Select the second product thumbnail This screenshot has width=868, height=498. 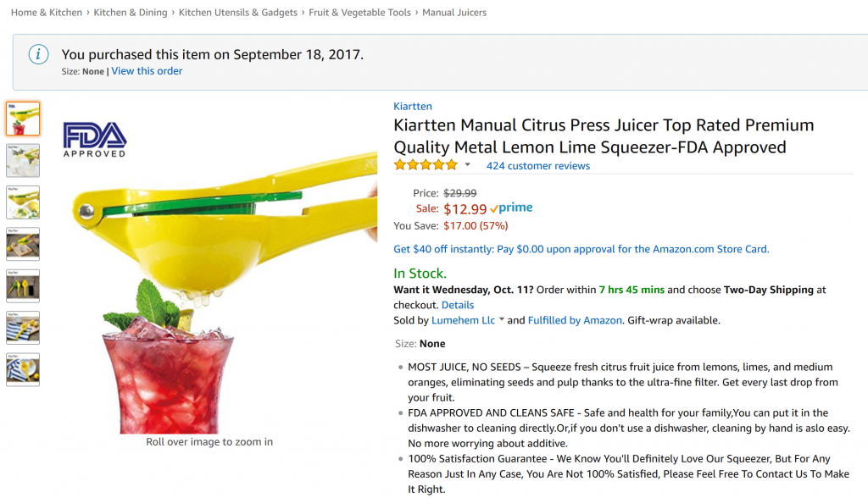click(x=23, y=160)
